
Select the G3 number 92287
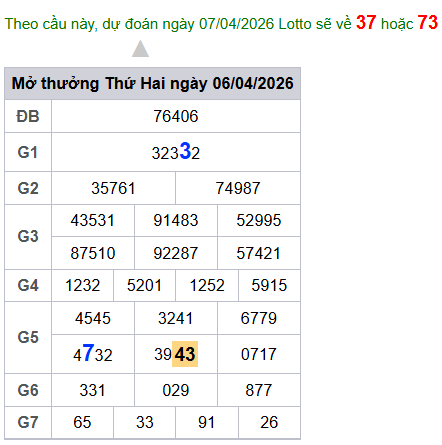coord(176,253)
